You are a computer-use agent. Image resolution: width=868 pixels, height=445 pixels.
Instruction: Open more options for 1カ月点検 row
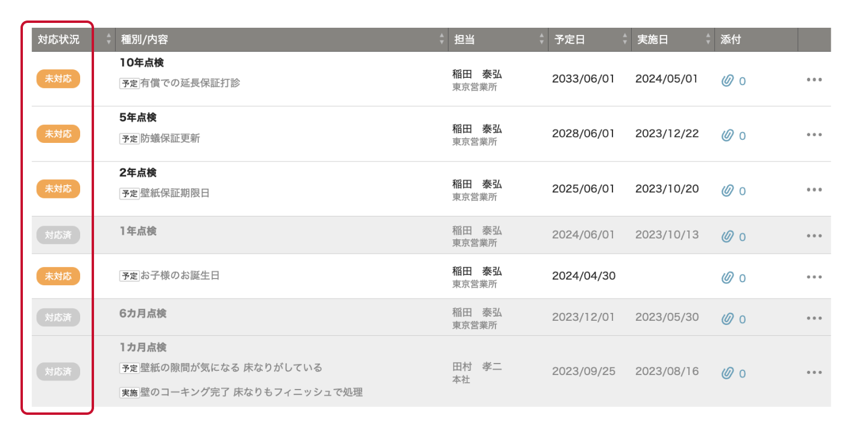[x=814, y=372]
